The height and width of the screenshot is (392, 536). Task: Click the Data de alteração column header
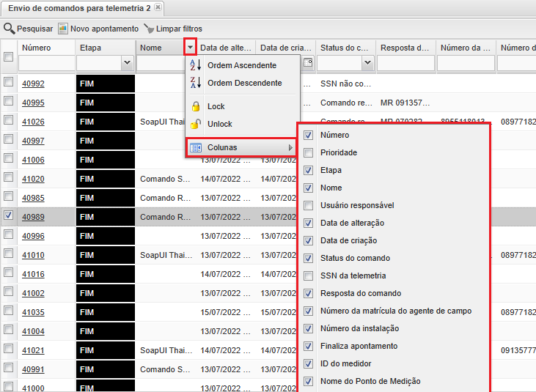click(226, 48)
